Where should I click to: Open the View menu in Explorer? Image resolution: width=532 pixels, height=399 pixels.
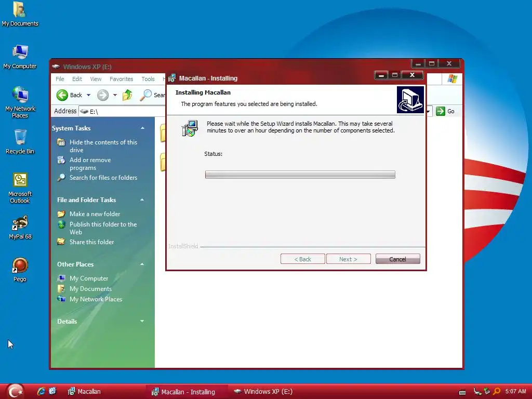[96, 79]
